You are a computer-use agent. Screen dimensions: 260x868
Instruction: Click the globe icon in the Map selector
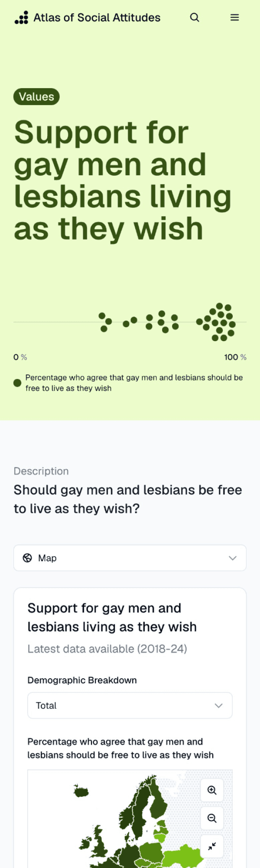click(27, 558)
